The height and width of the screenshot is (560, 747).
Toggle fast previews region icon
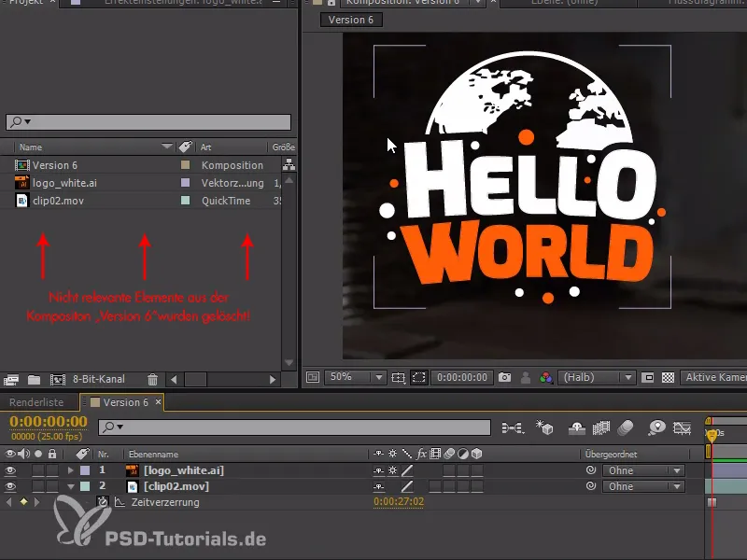tap(647, 378)
